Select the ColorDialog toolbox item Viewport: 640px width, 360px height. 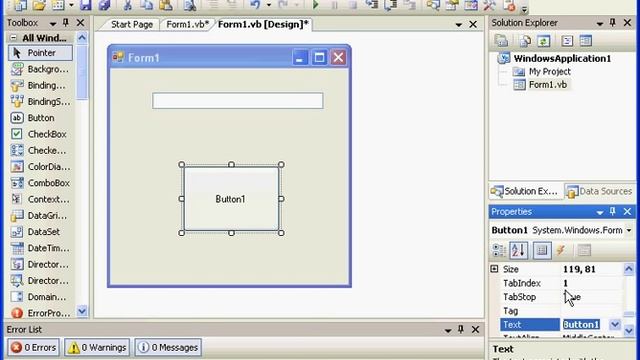click(x=40, y=167)
